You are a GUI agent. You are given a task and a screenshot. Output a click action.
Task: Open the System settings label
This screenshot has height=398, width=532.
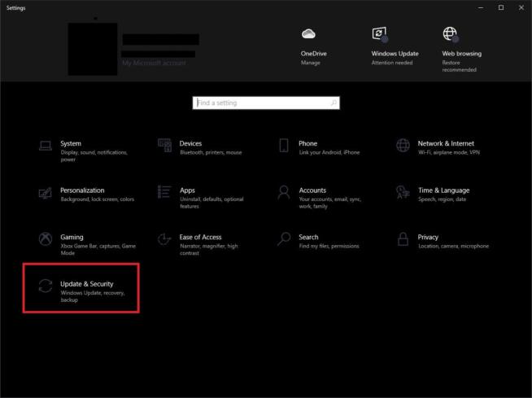coord(71,143)
